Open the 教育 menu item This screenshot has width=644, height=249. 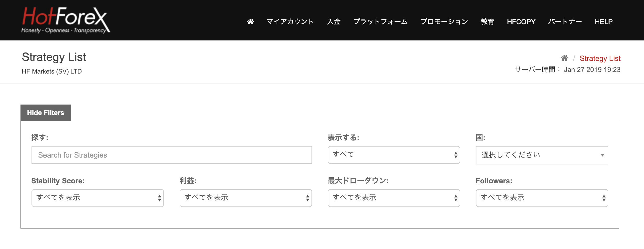pyautogui.click(x=488, y=22)
